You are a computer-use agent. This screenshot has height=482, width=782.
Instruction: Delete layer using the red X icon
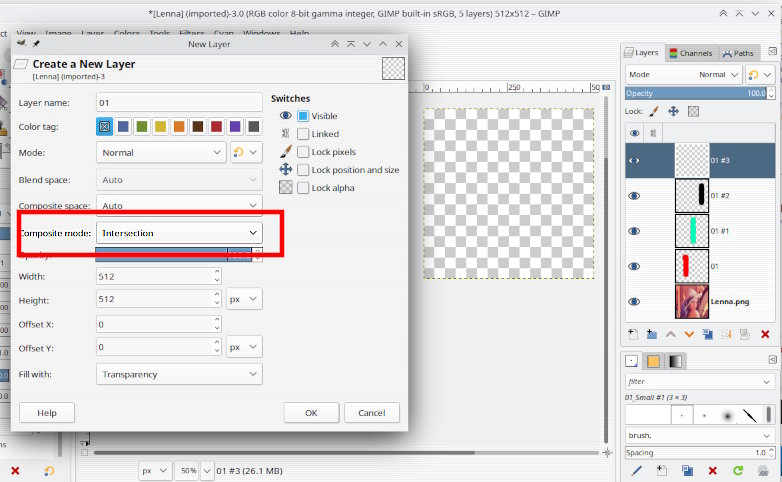(765, 334)
